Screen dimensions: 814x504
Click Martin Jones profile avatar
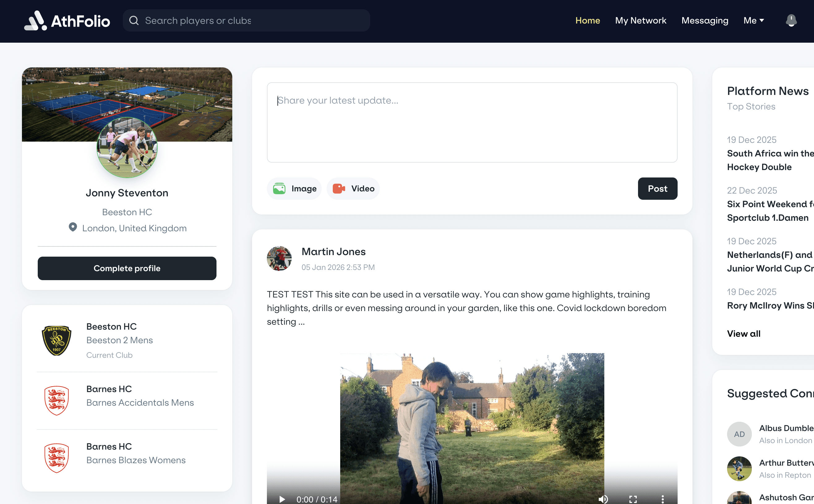[279, 259]
